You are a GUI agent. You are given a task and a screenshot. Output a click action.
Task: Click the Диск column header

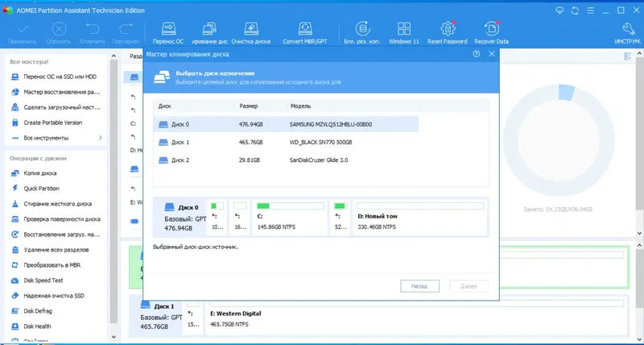coord(165,106)
